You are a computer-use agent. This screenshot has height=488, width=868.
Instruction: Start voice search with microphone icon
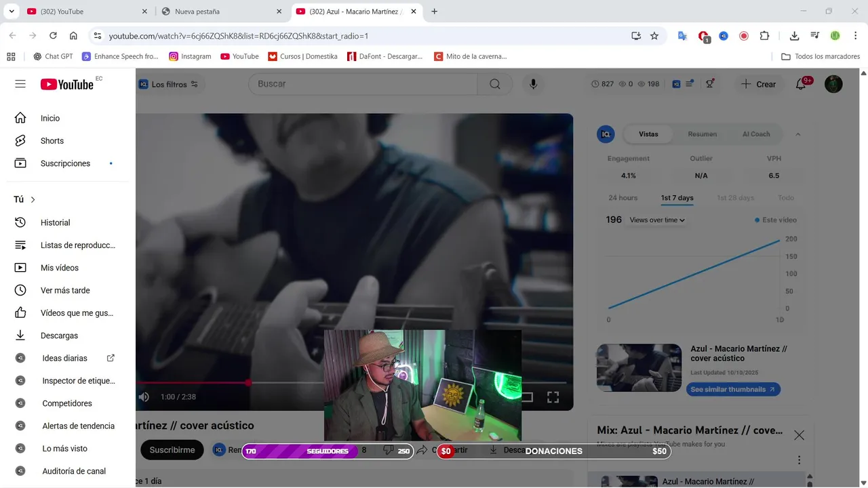[533, 84]
